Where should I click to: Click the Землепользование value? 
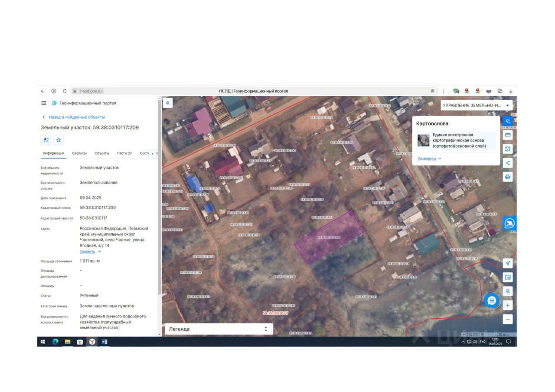(x=98, y=182)
